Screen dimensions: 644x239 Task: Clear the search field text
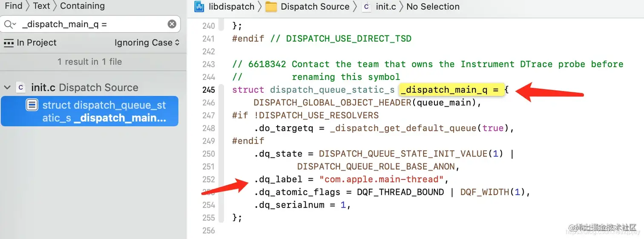(172, 24)
